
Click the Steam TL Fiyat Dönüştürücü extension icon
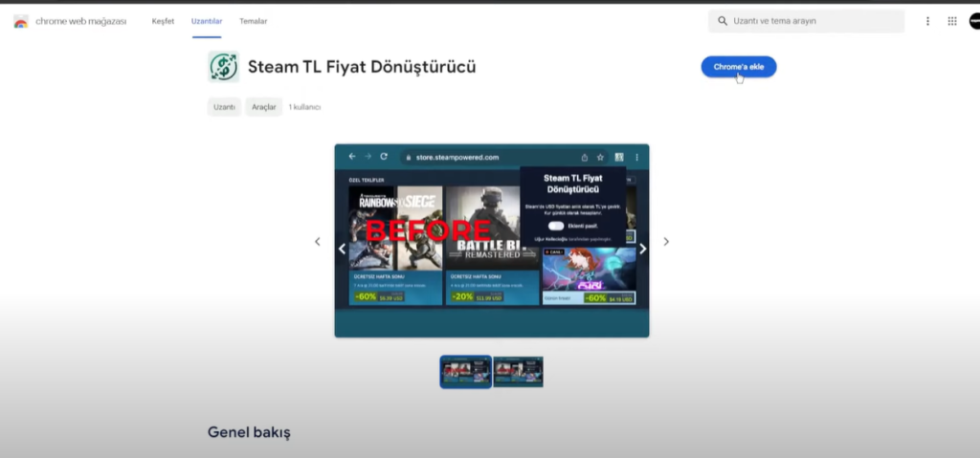pos(223,67)
